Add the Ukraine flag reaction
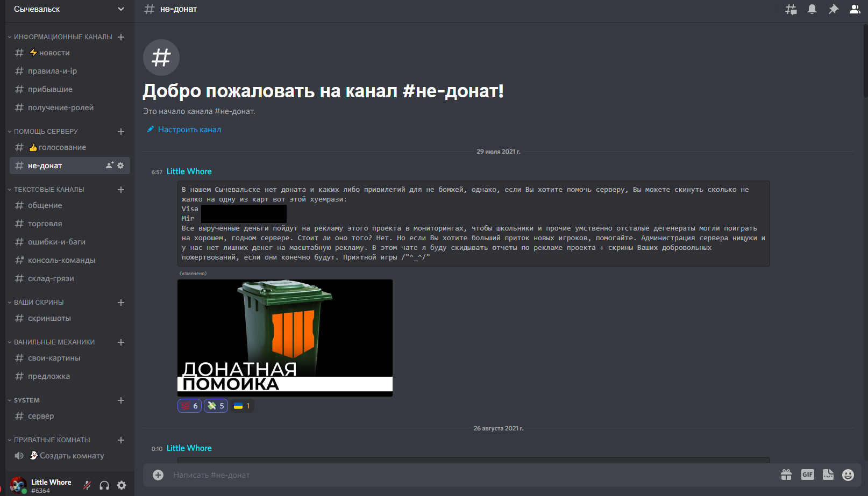The width and height of the screenshot is (868, 496). [242, 406]
